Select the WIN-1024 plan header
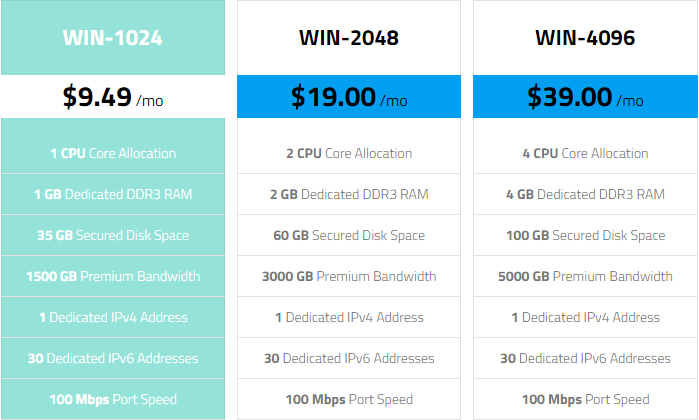This screenshot has width=699, height=420. coord(113,38)
